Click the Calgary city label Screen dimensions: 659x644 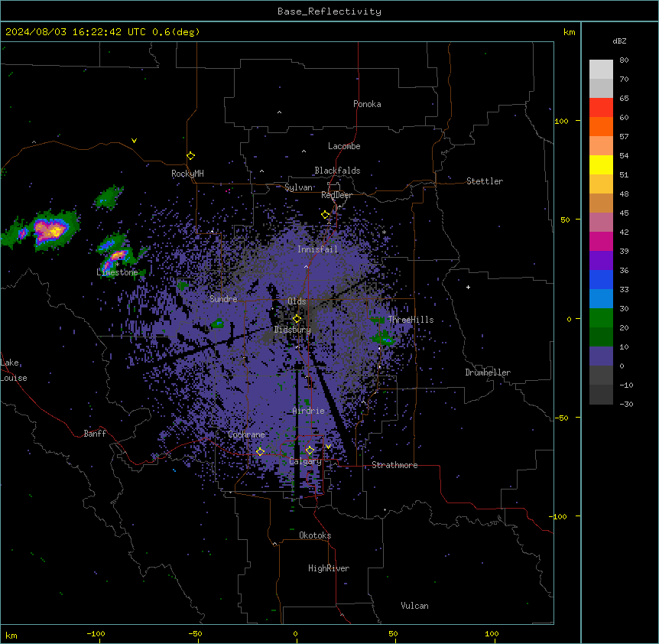tap(305, 461)
